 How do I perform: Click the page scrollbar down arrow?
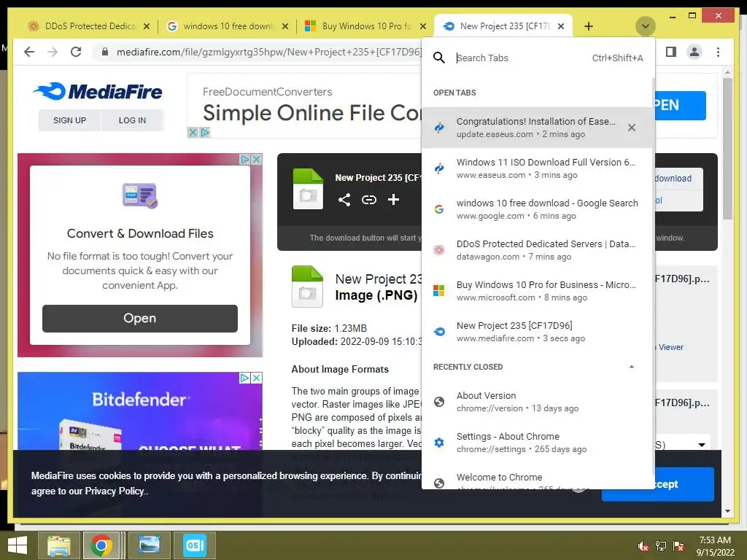pyautogui.click(x=727, y=511)
